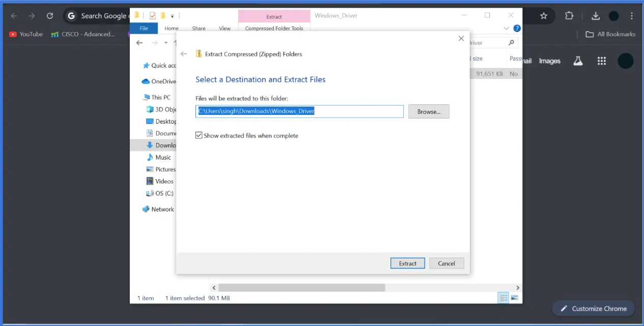Open the Videos folder in sidebar

click(x=160, y=182)
